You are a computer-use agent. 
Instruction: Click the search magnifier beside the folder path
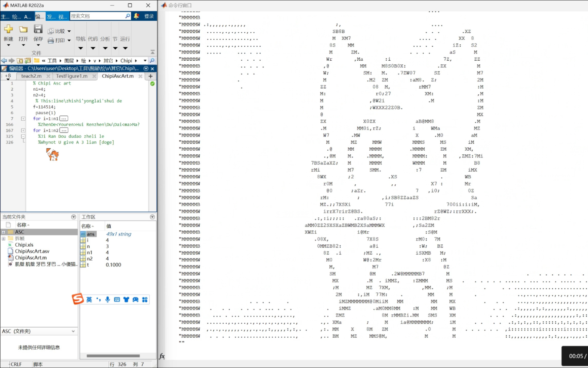point(152,61)
